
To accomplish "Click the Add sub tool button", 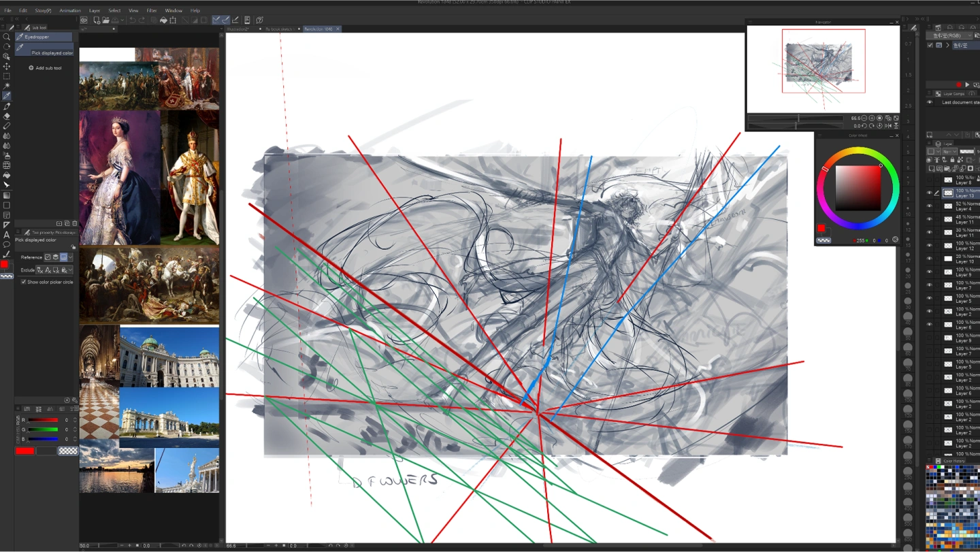I will tap(45, 68).
